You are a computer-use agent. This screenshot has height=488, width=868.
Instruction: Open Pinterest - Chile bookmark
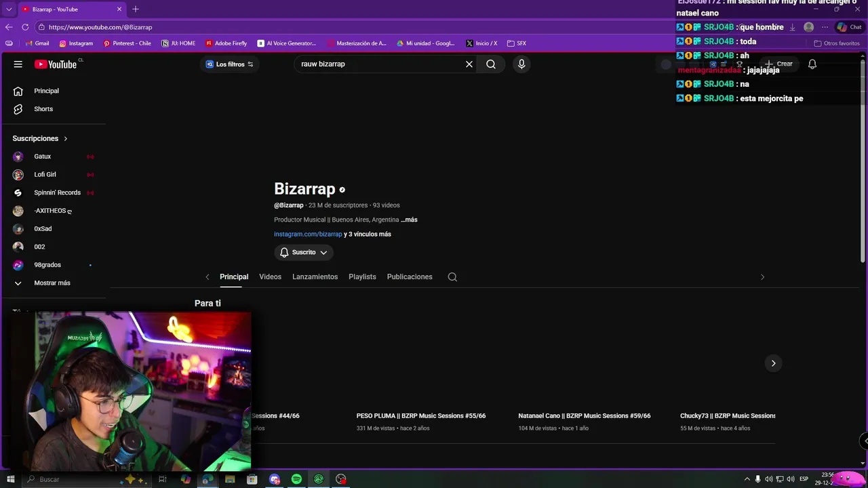click(127, 43)
